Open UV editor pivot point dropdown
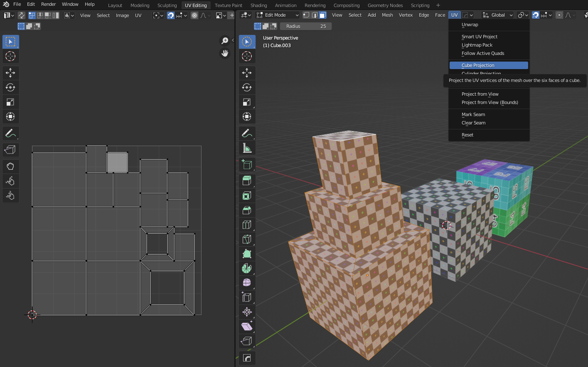The height and width of the screenshot is (367, 588). tap(158, 15)
